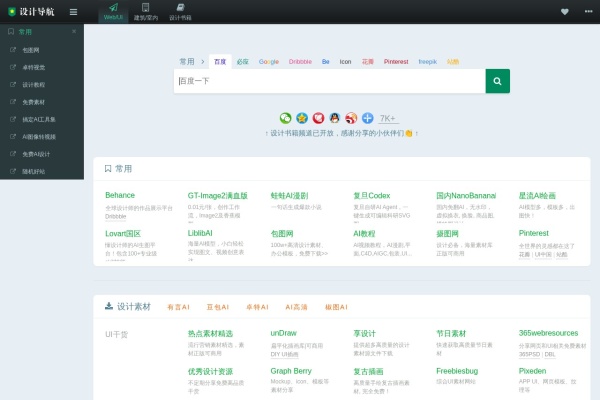Click the green shield logo beside 设计导航

coord(12,12)
